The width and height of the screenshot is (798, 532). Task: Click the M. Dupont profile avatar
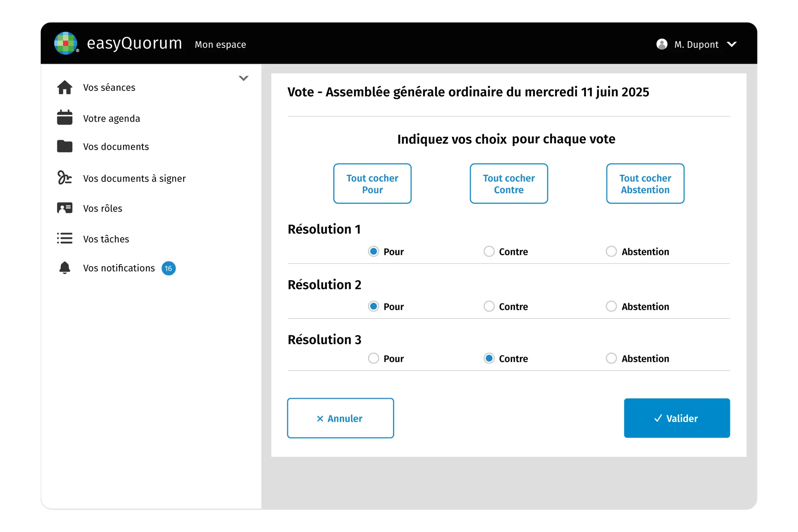(662, 44)
